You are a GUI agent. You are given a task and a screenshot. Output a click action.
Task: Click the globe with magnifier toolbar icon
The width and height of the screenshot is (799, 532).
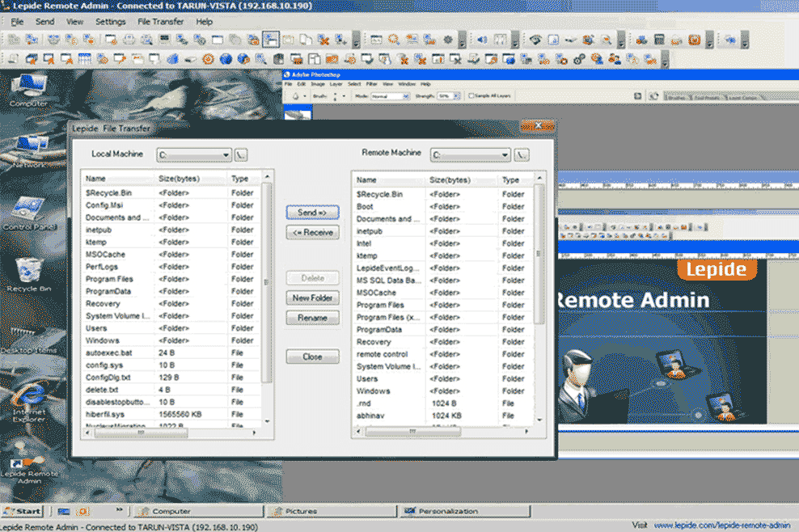coord(243,59)
